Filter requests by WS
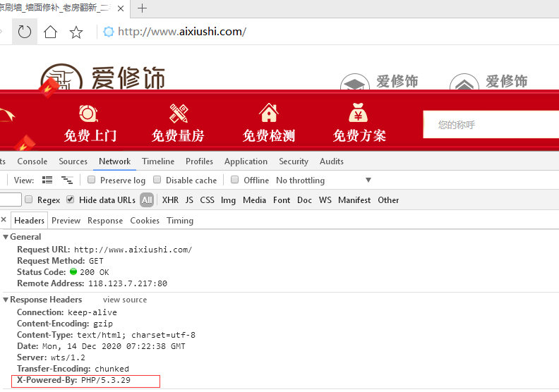The height and width of the screenshot is (392, 559). 325,200
